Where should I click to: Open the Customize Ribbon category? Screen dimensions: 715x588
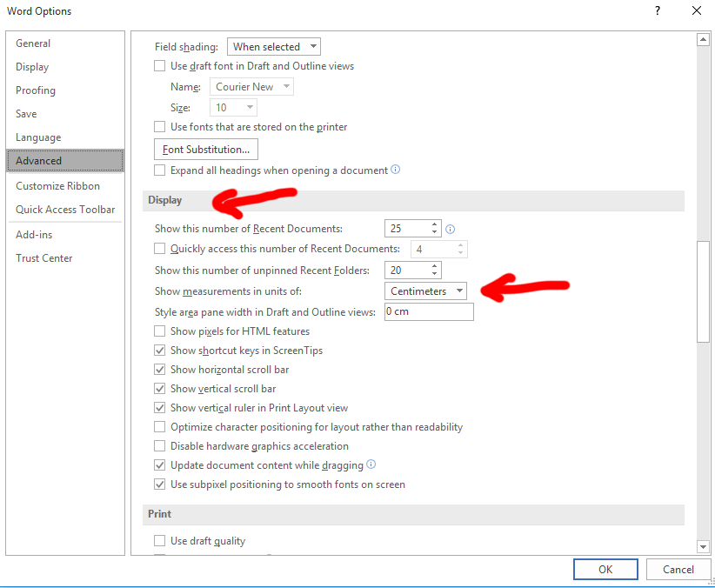click(57, 186)
